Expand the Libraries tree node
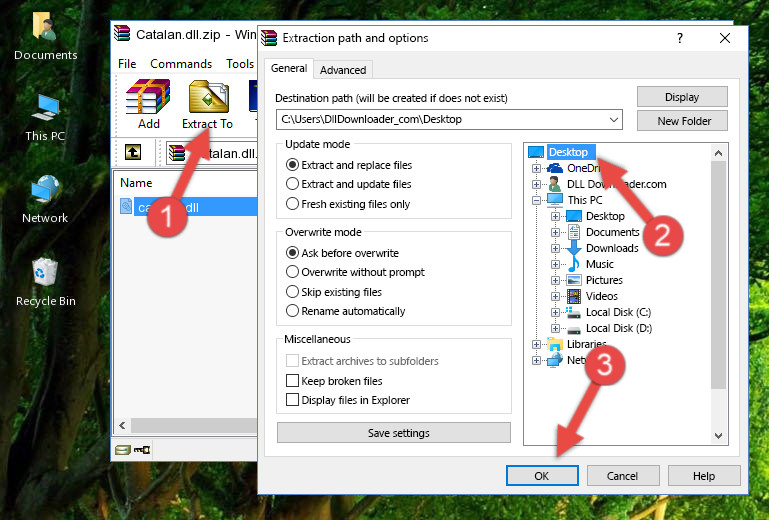The width and height of the screenshot is (769, 520). point(536,344)
